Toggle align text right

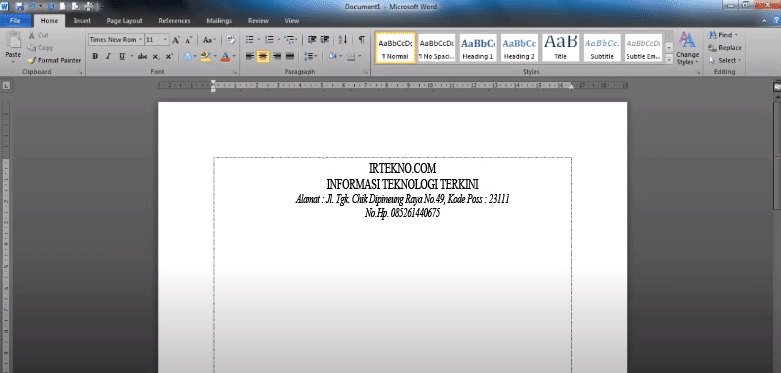(276, 56)
